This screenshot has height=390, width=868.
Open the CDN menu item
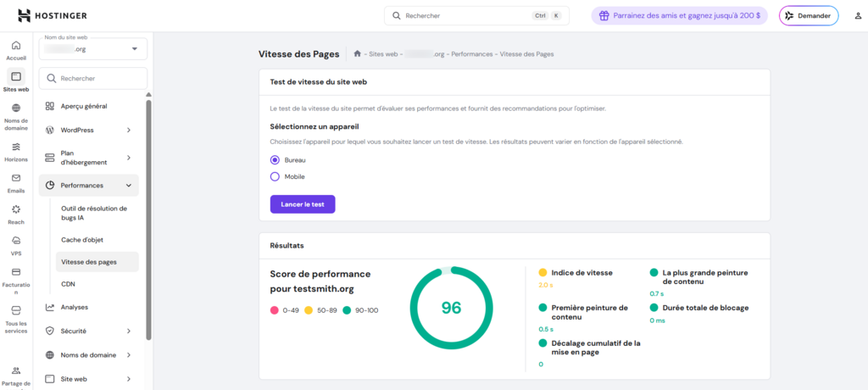coord(69,284)
